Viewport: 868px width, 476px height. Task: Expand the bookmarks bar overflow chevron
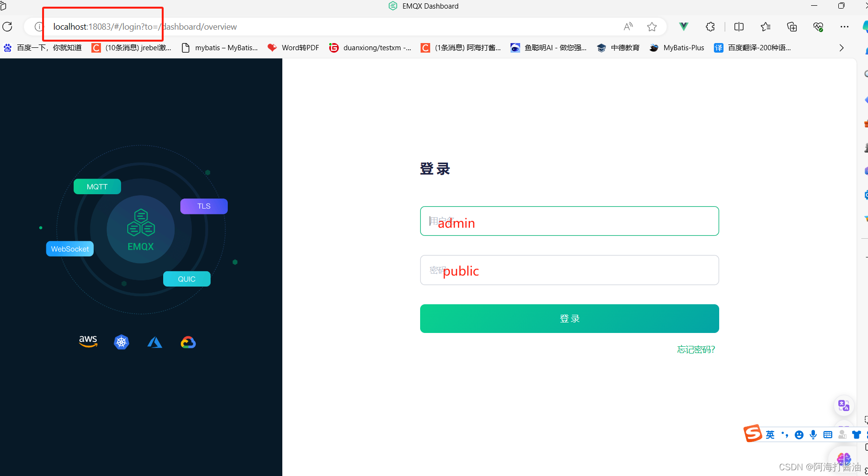point(842,48)
